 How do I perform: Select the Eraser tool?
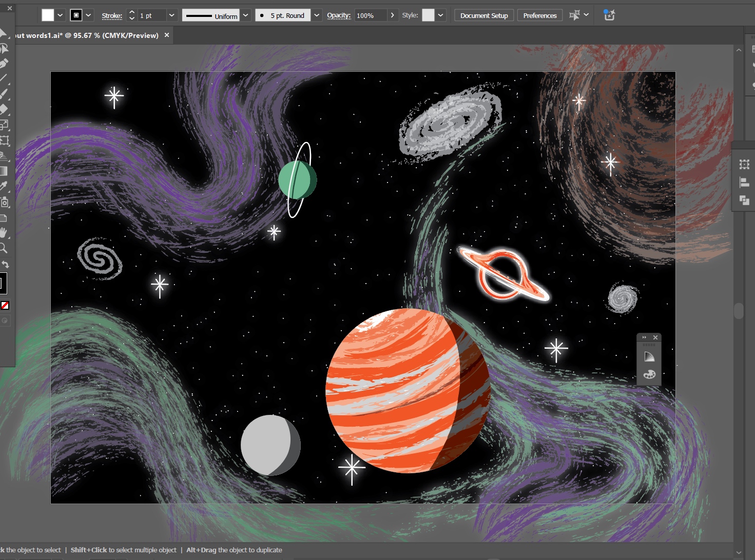click(x=4, y=109)
